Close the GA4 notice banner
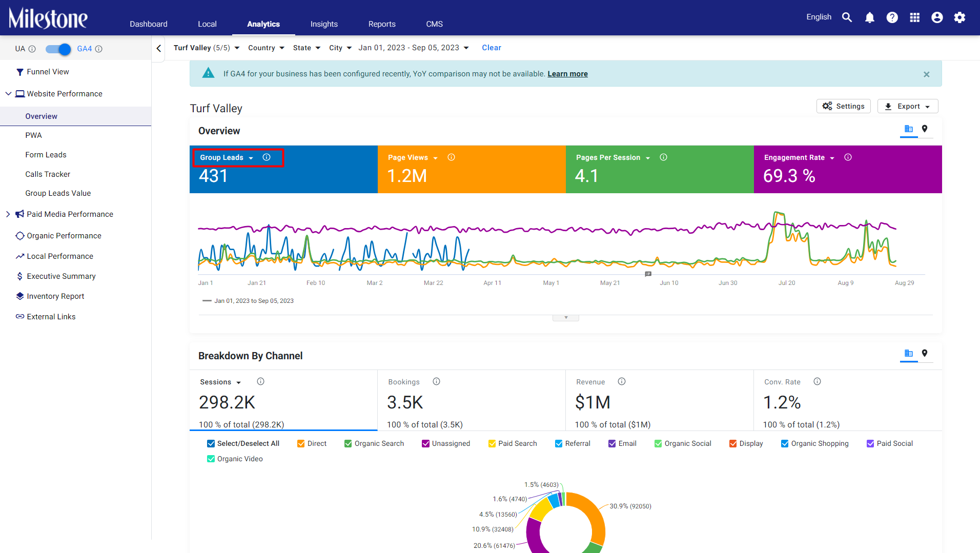980x553 pixels. click(927, 74)
